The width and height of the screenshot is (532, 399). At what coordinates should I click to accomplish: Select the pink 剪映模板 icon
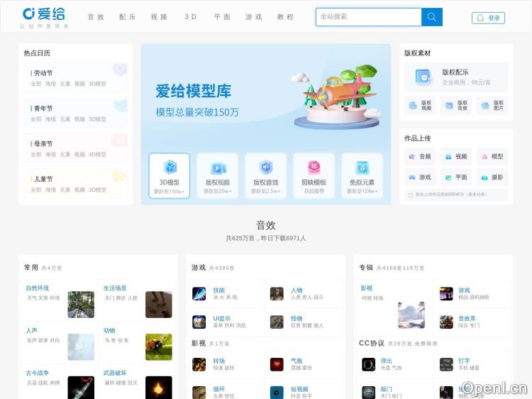tap(314, 167)
